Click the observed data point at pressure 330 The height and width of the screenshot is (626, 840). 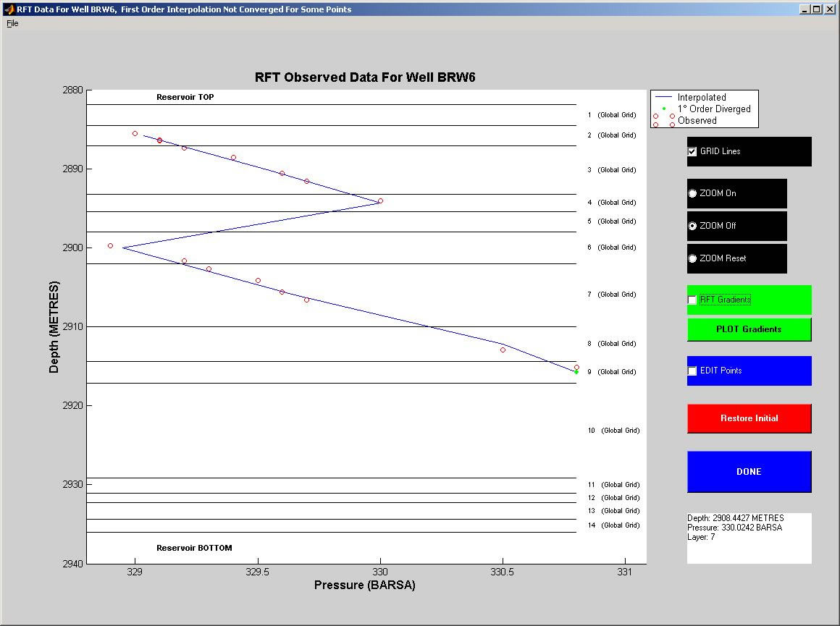pos(380,200)
